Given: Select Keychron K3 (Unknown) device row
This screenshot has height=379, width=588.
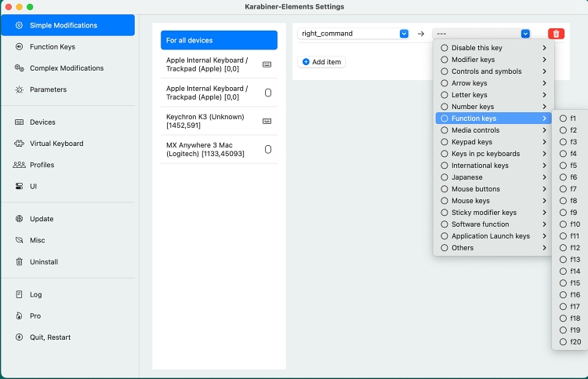Looking at the screenshot, I should 219,121.
